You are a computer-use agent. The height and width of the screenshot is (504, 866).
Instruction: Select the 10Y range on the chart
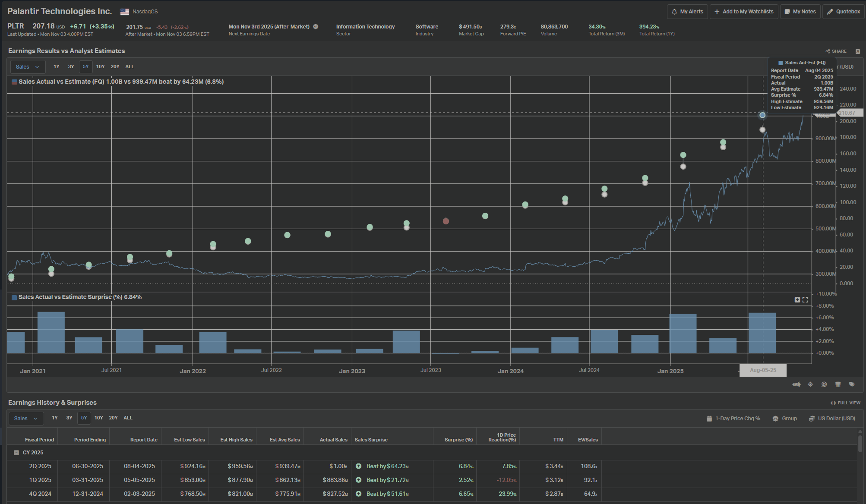[100, 67]
